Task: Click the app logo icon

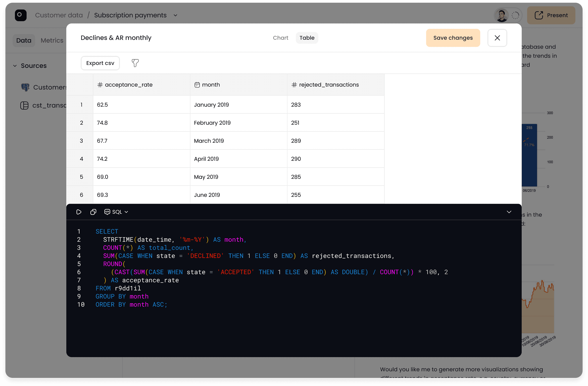Action: tap(20, 15)
